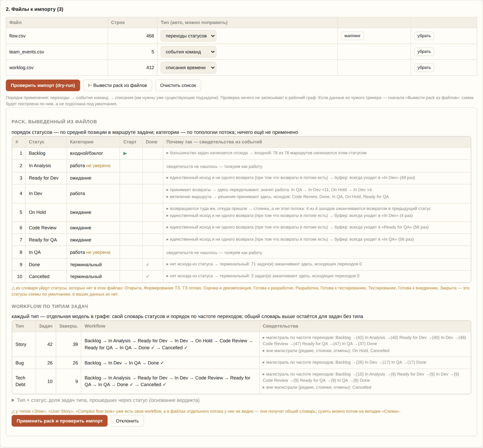Click «Применить pack и проверить импорт»
Screen dimensions: 483x448
(59, 421)
